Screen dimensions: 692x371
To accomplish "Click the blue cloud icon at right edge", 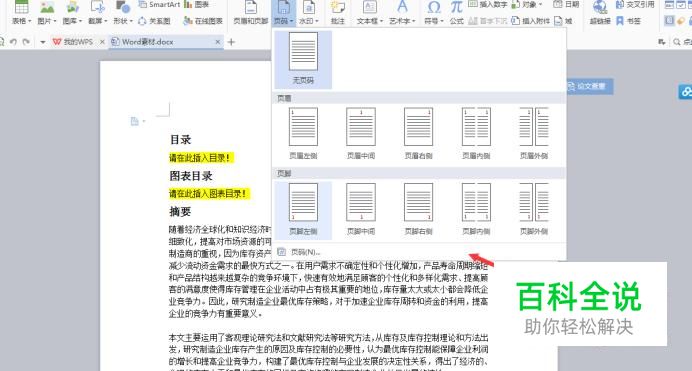I will [x=685, y=91].
